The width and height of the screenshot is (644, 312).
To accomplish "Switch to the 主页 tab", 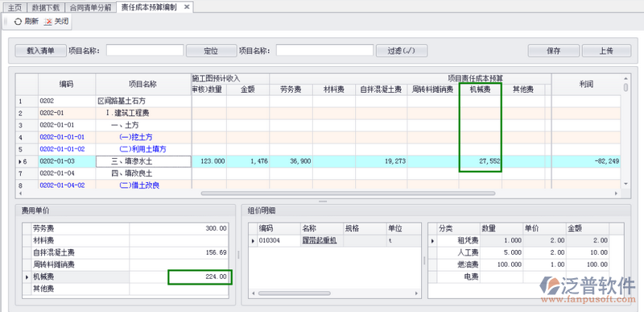I will 14,7.
